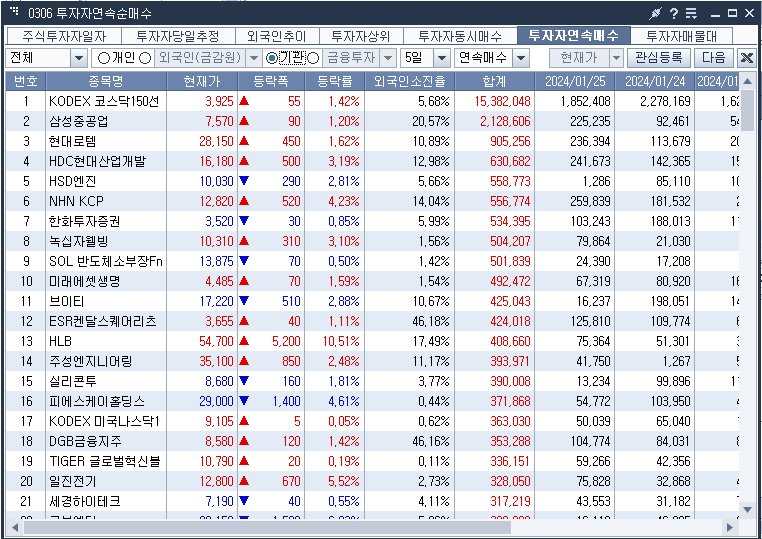This screenshot has width=762, height=539.
Task: Export the table with the Excel icon
Action: coord(747,58)
